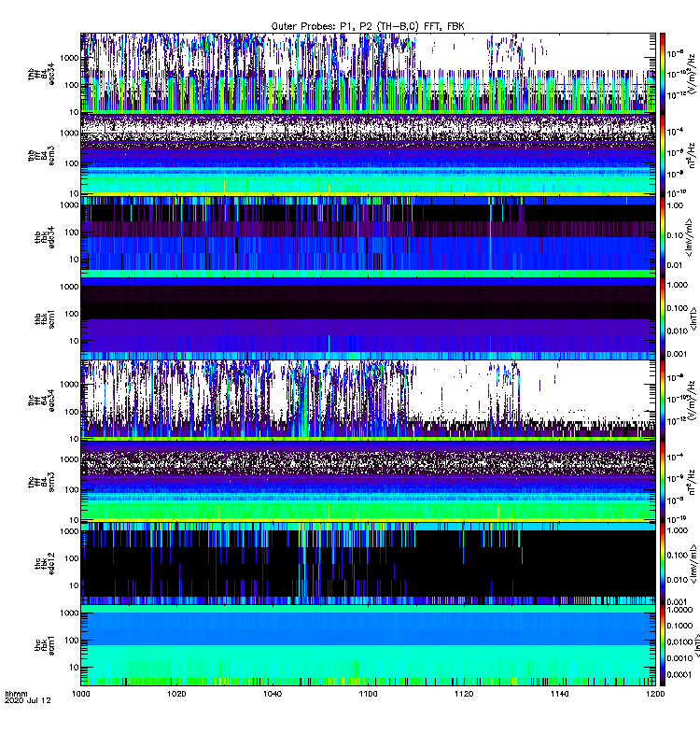Click the plot title "Outer Probes: P1, P2 (TH-B,C) FFT, FBK"
Screen dimensions: 700x747
point(368,26)
